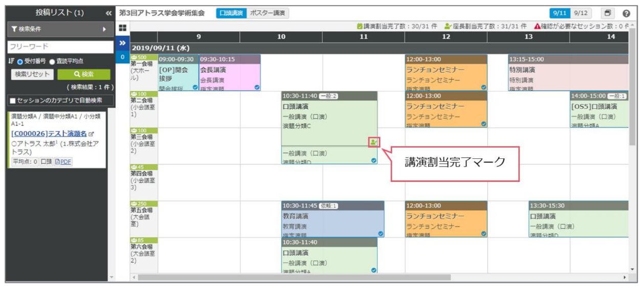
Task: Click the フリーワード search field
Action: 60,46
